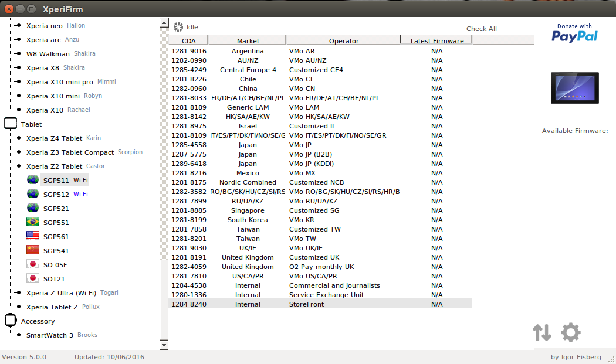Click the Idle status spinner icon

[x=178, y=27]
